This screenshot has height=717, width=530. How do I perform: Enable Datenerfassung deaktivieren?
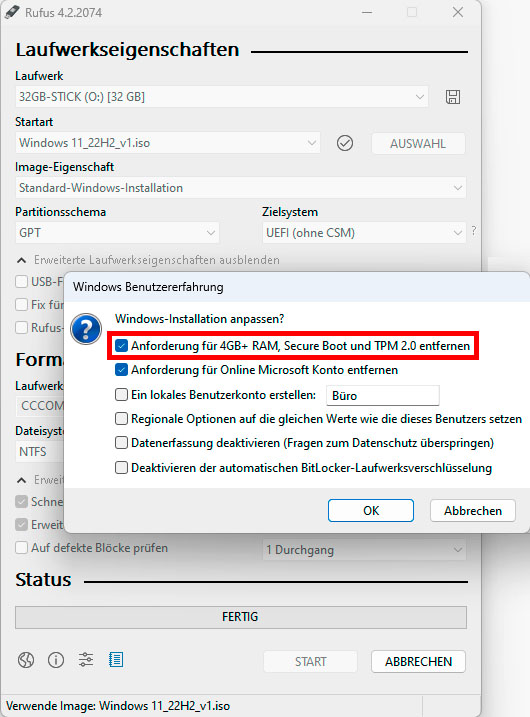tap(121, 443)
